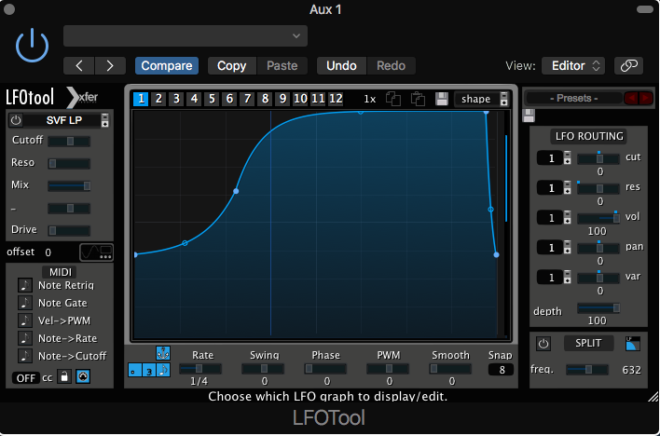Go to next preset with right arrow
Viewport: 660px width, 436px height.
110,66
